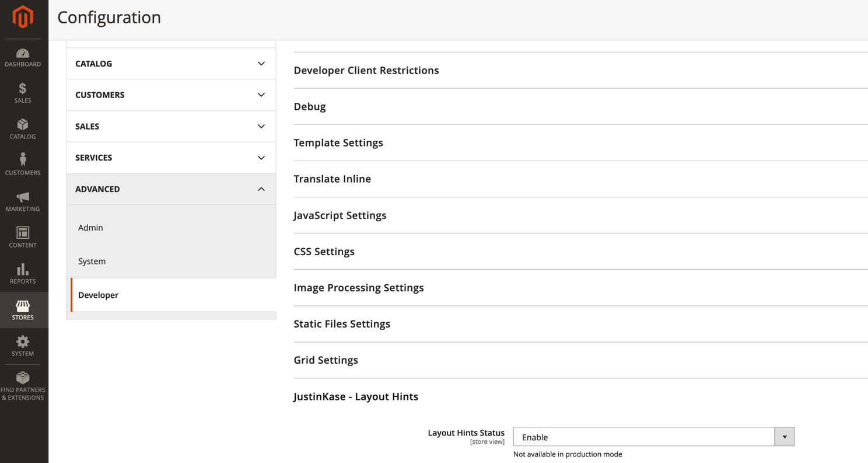The image size is (868, 463).
Task: Open the Template Settings group
Action: (338, 143)
